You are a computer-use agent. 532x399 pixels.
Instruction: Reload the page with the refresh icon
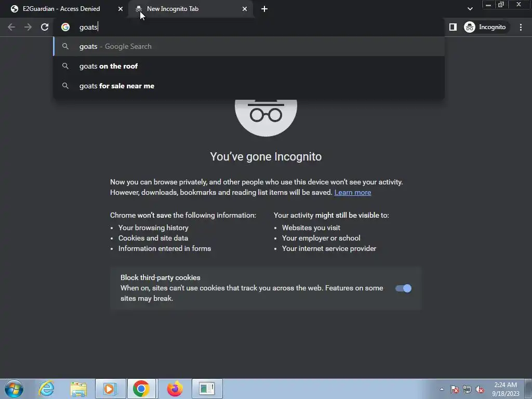(45, 27)
